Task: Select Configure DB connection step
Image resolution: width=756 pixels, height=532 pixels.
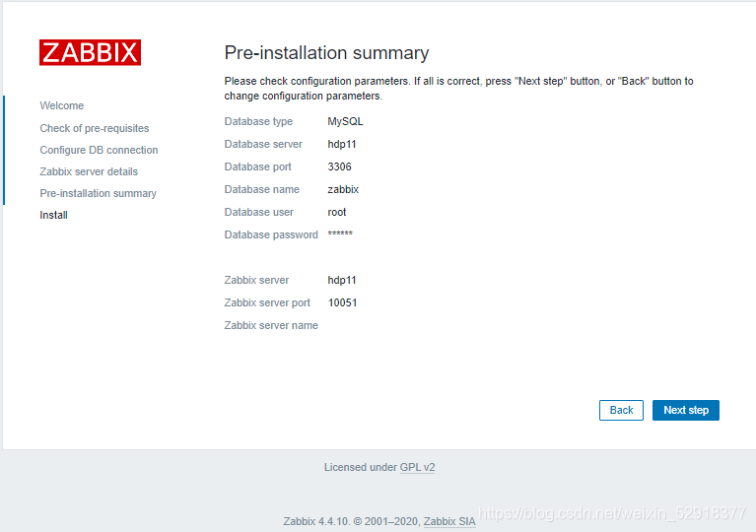Action: click(x=99, y=150)
